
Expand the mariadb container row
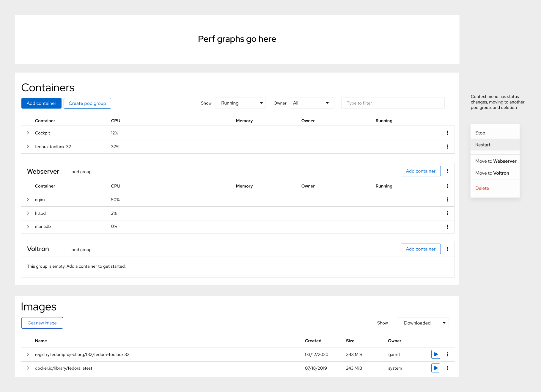pos(28,227)
